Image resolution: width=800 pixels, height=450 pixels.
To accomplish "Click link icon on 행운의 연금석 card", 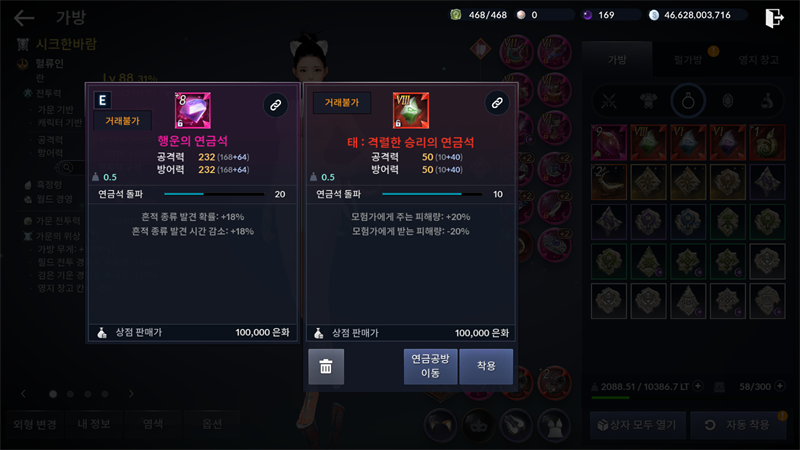I will (276, 105).
